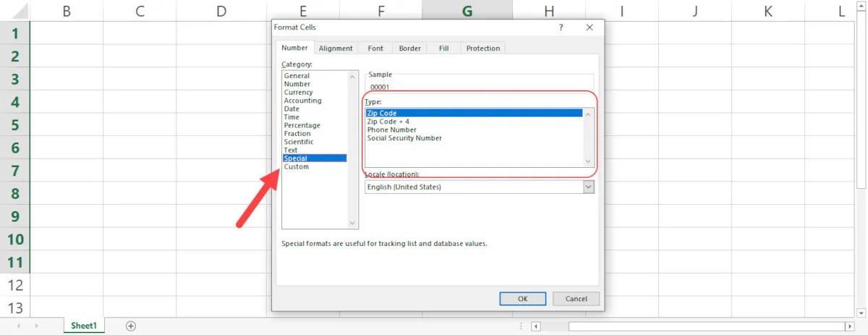Go to the Protection tab
Screen dimensions: 868x335
[482, 48]
